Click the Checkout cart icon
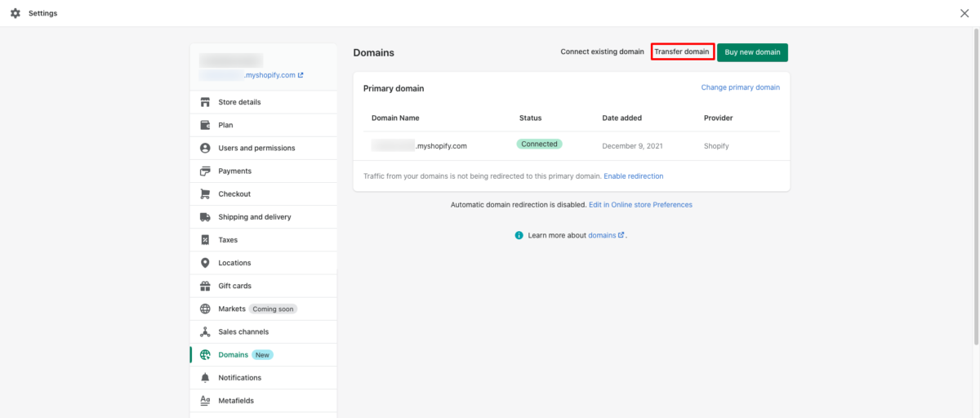 205,194
